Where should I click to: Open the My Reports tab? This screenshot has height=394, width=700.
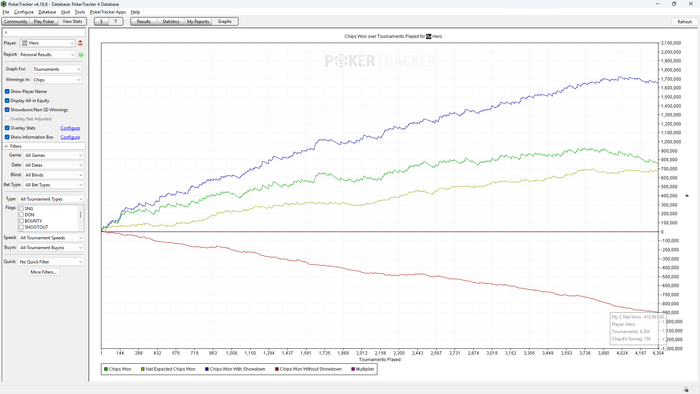click(198, 21)
